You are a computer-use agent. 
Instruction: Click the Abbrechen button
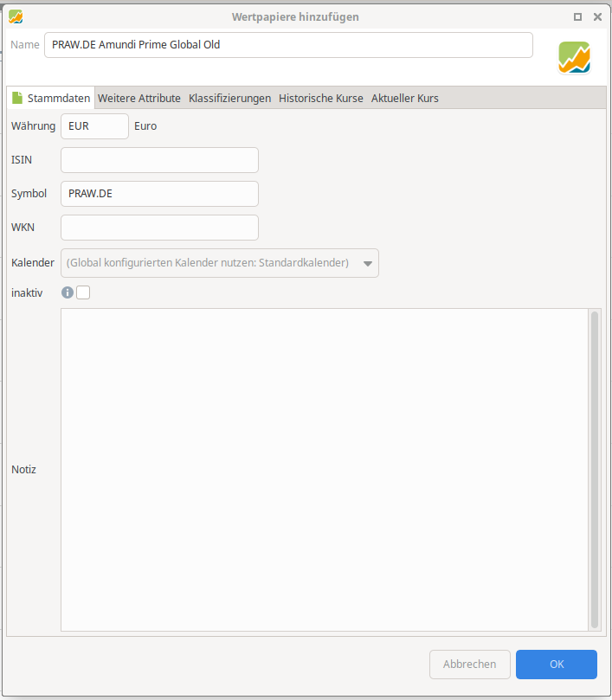coord(469,665)
